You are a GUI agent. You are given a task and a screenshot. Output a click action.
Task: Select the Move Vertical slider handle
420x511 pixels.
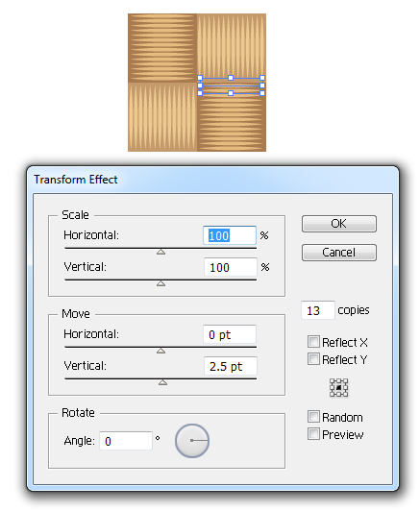[162, 382]
